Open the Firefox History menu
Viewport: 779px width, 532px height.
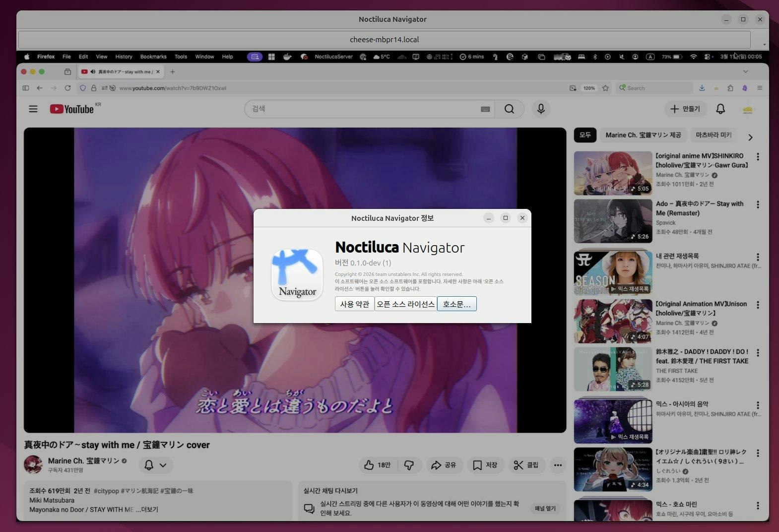(x=124, y=57)
